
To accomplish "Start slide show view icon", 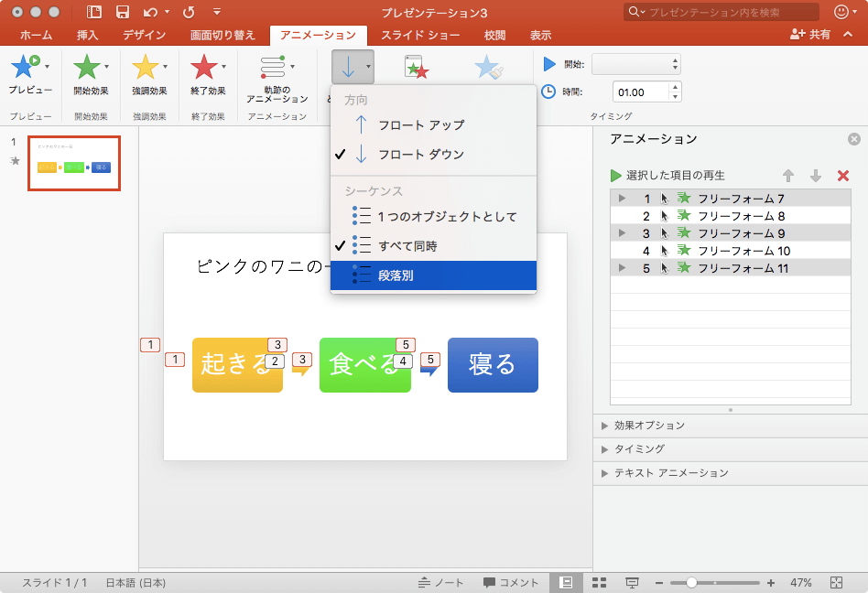I will click(632, 582).
